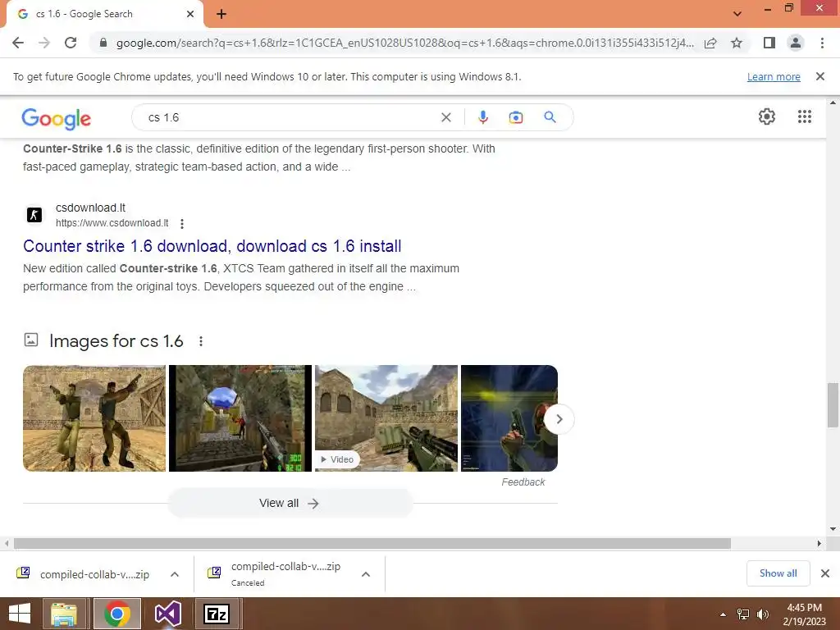Click the 'Images for cs 1.6' heading

pos(116,340)
